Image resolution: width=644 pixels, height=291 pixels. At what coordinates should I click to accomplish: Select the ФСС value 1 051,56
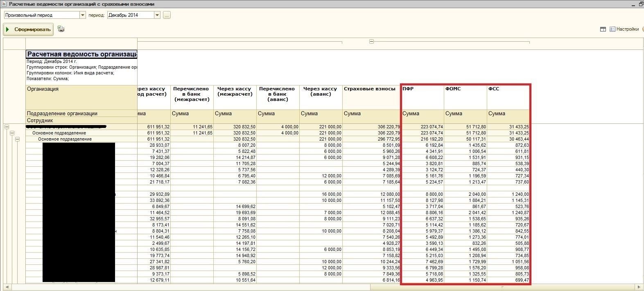coord(508,262)
